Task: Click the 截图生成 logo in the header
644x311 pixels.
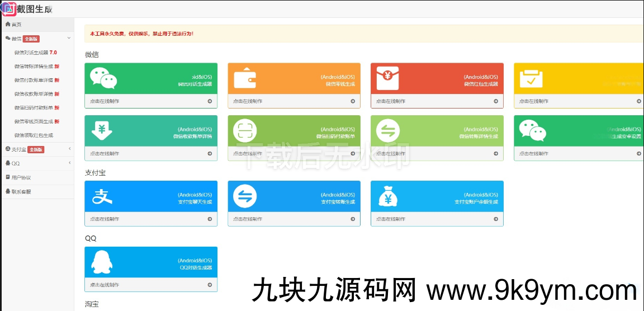Action: click(x=28, y=8)
